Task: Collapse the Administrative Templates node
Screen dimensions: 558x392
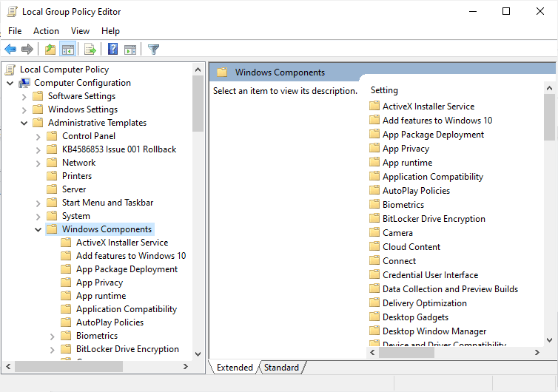Action: coord(24,123)
